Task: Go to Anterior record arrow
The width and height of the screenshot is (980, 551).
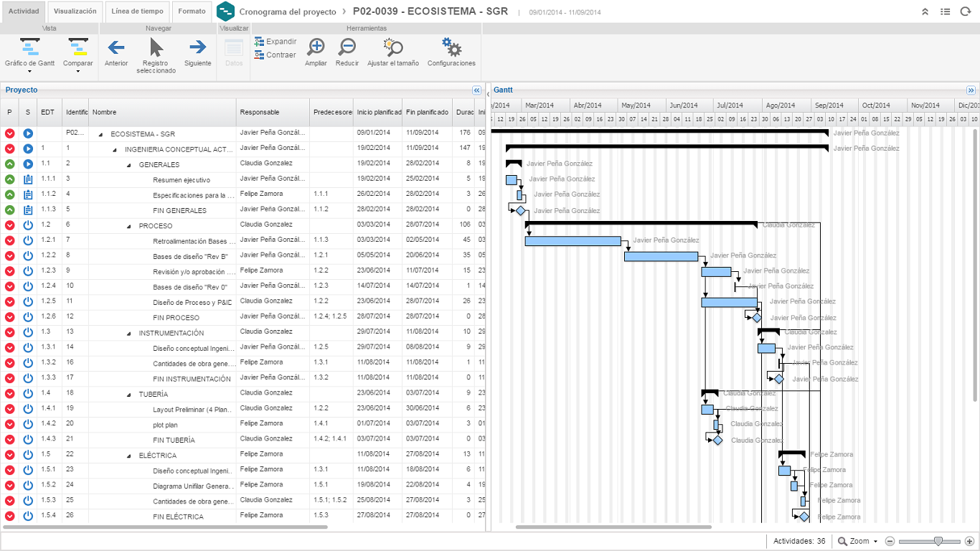Action: click(x=116, y=48)
